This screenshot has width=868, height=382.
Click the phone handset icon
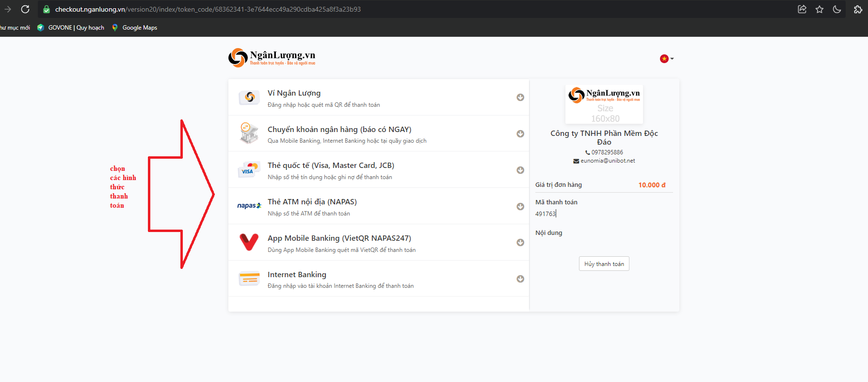588,152
